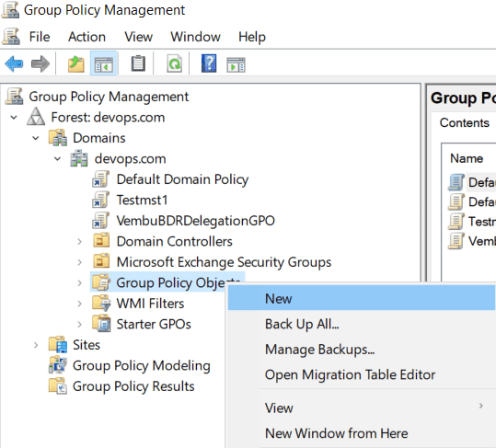Collapse the Domains node
The image size is (496, 448).
[x=36, y=138]
